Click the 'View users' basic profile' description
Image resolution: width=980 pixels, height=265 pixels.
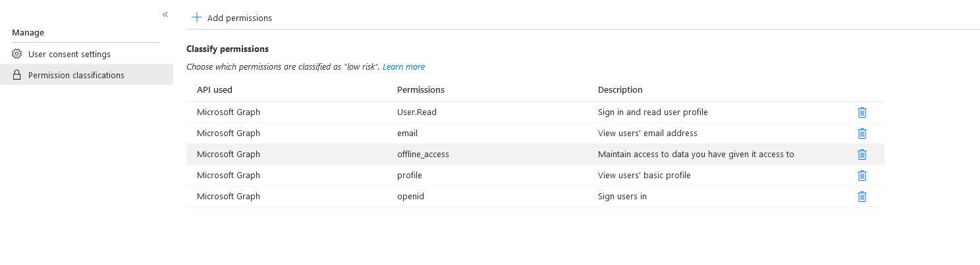tap(643, 176)
